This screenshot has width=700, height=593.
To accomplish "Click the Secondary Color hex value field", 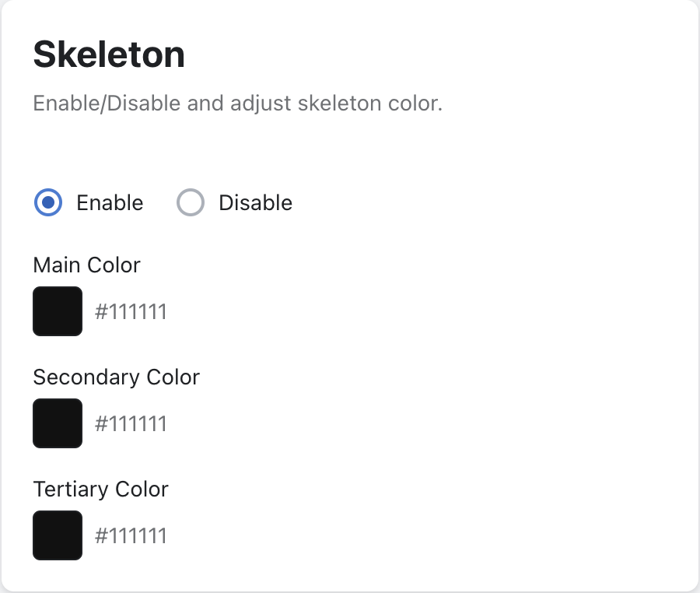I will [131, 423].
